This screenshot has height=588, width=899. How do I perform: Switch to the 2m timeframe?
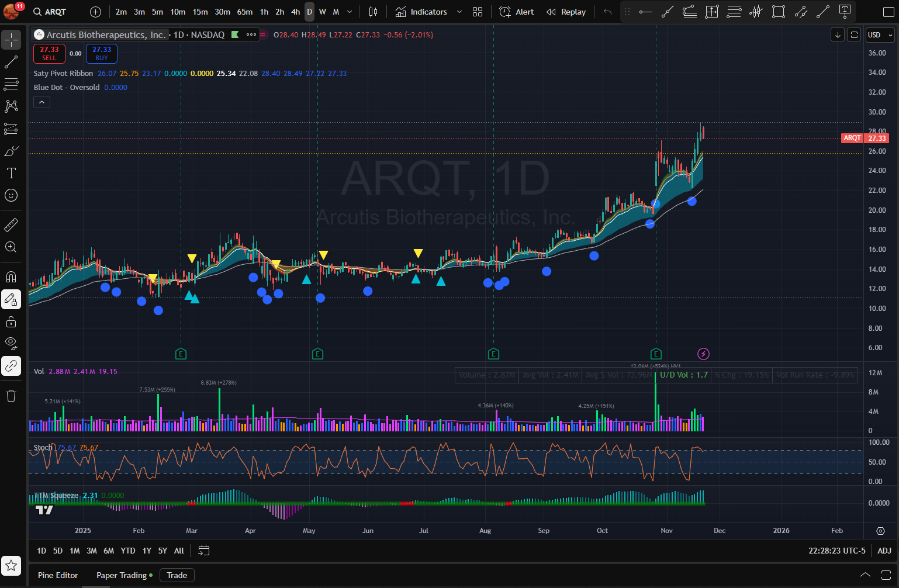pos(121,12)
